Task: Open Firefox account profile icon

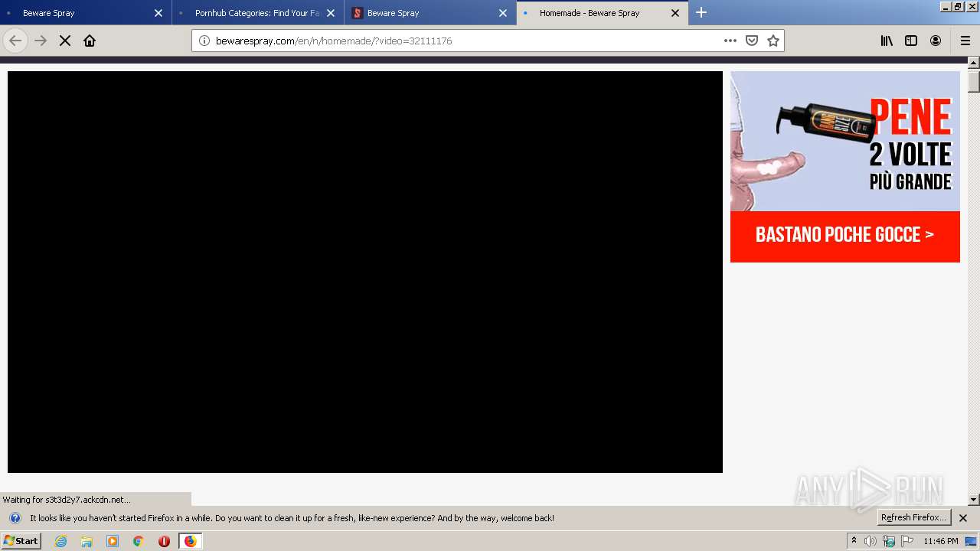Action: pyautogui.click(x=936, y=41)
